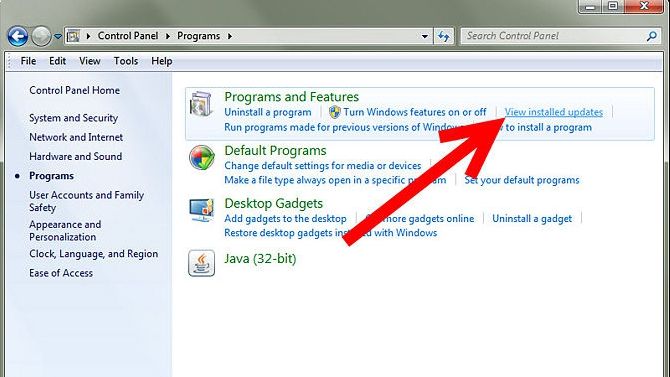Viewport: 670px width, 377px height.
Task: Open User Accounts and Family Safety
Action: [86, 201]
